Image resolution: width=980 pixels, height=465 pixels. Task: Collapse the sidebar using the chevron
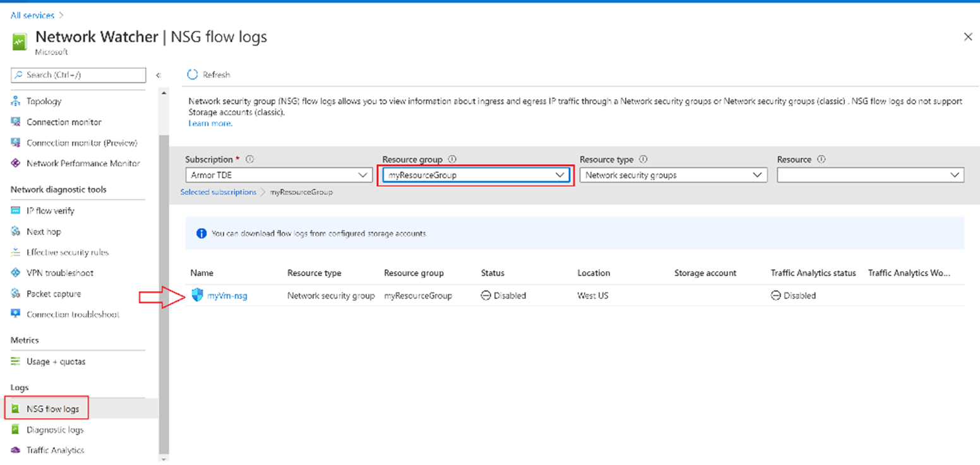tap(158, 75)
